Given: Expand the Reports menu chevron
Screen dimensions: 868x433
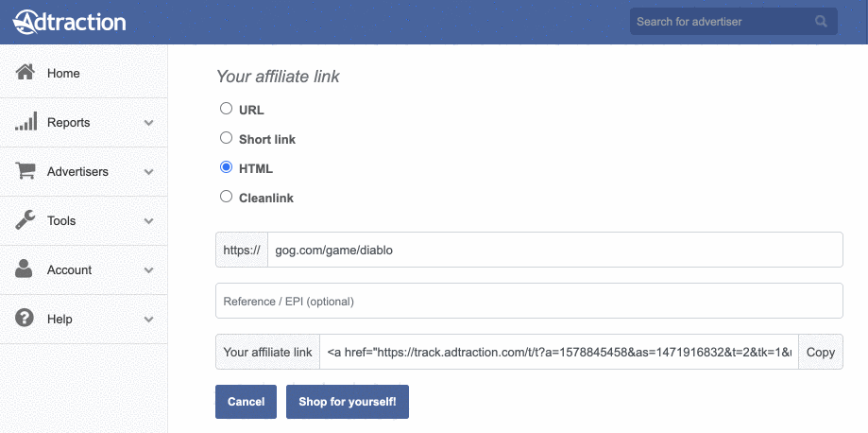Looking at the screenshot, I should coord(148,123).
